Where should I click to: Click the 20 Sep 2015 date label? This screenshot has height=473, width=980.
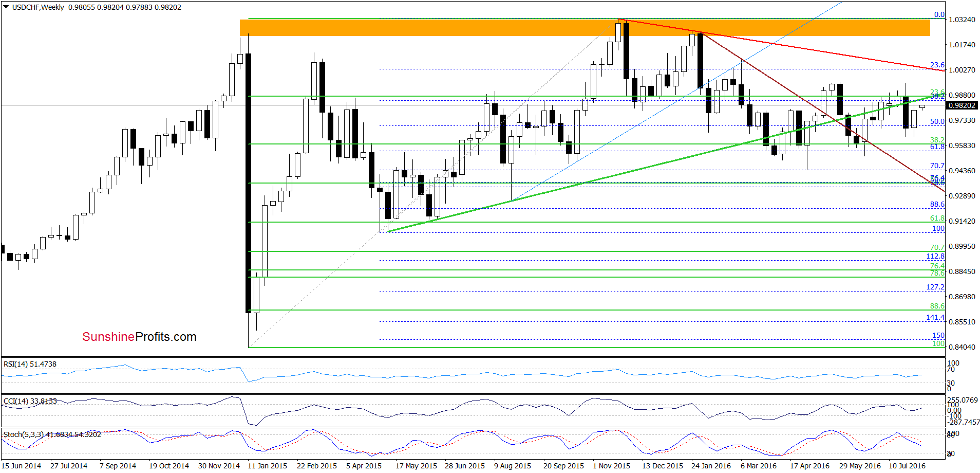[563, 466]
